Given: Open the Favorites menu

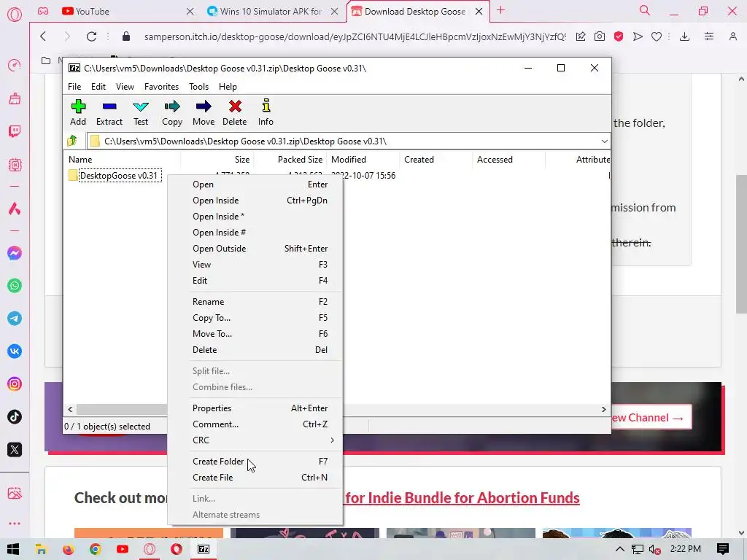Looking at the screenshot, I should [x=161, y=87].
